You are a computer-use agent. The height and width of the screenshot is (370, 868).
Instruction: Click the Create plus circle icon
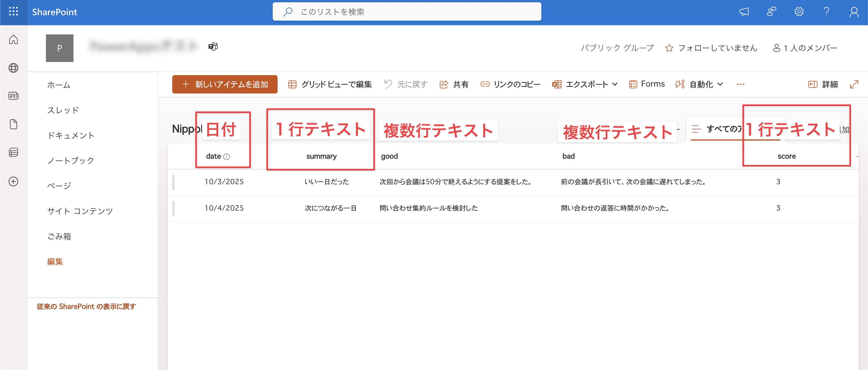[13, 182]
